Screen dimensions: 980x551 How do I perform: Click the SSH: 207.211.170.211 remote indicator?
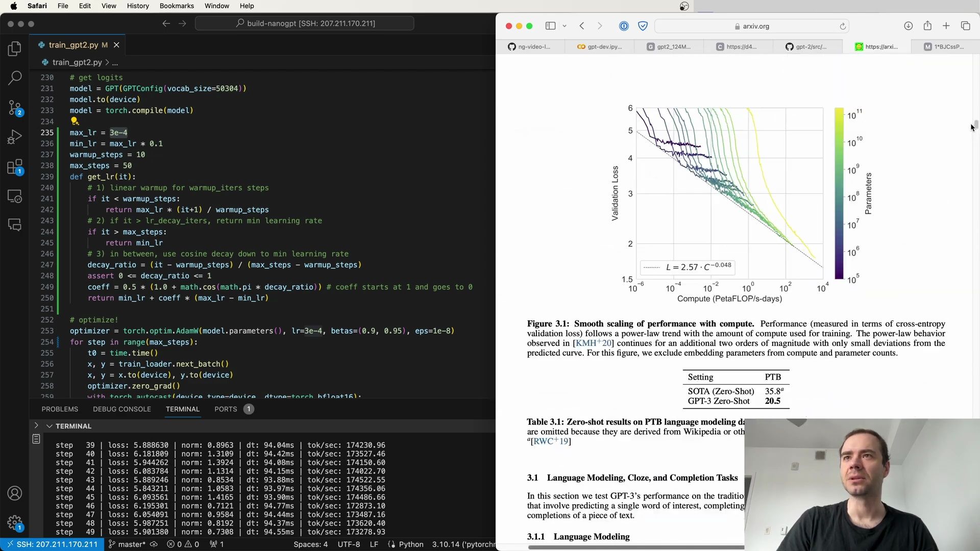(52, 544)
